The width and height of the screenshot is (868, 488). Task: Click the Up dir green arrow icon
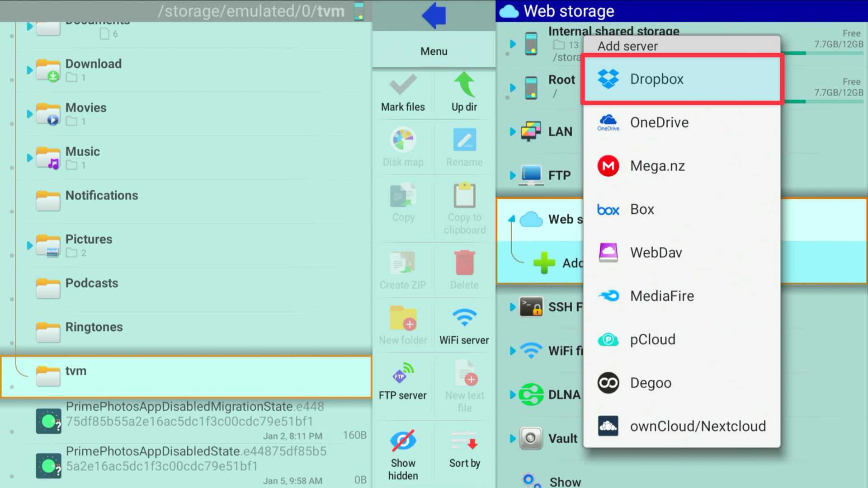tap(464, 84)
